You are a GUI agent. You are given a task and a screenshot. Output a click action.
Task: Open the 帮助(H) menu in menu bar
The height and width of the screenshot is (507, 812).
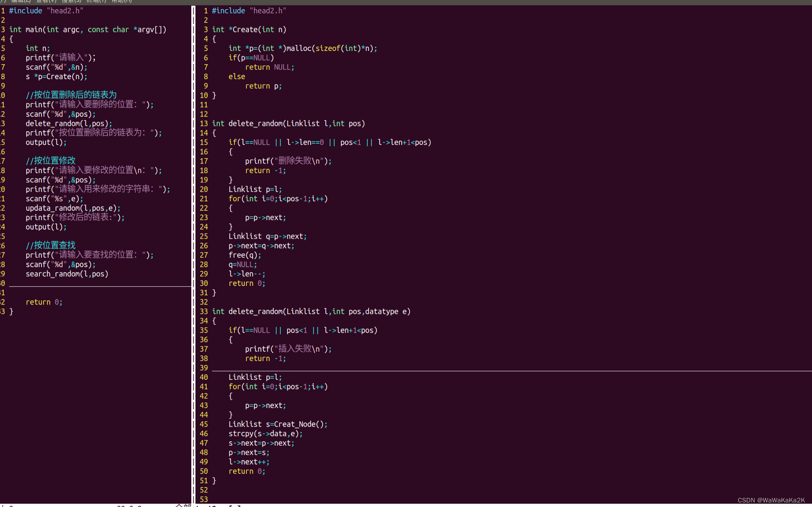point(122,1)
